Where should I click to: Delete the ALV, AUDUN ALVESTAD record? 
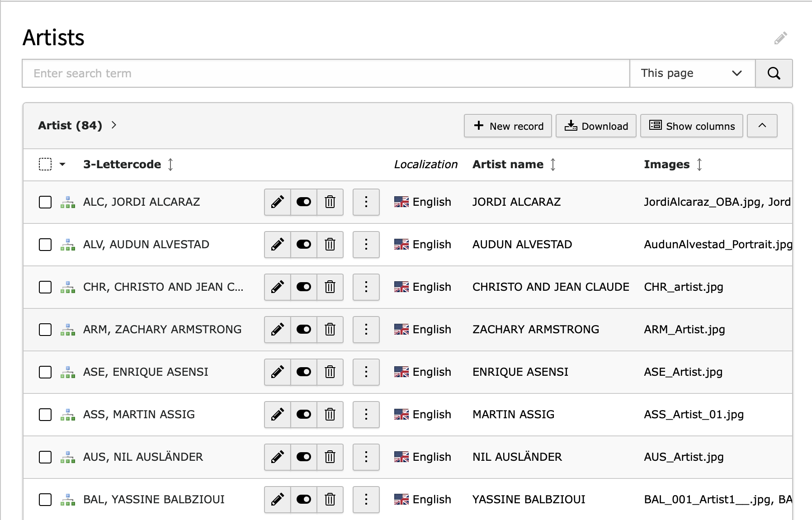click(x=330, y=244)
